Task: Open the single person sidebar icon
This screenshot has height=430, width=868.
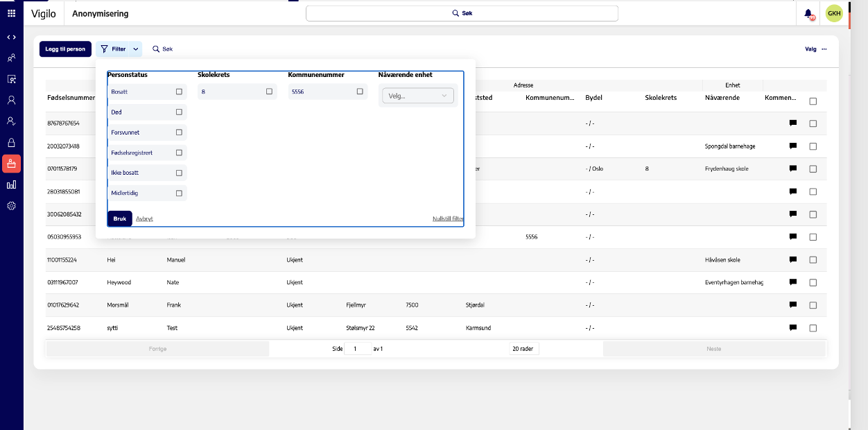Action: click(11, 100)
